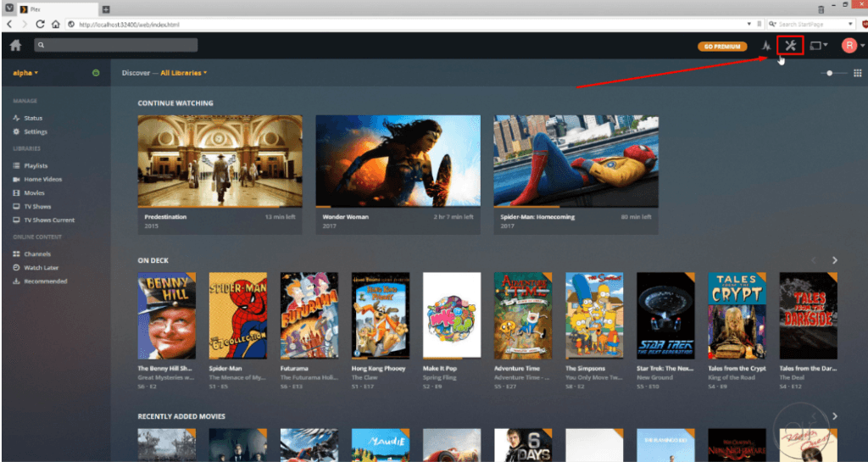The height and width of the screenshot is (462, 868).
Task: Click the GO PREMIUM button
Action: 722,47
